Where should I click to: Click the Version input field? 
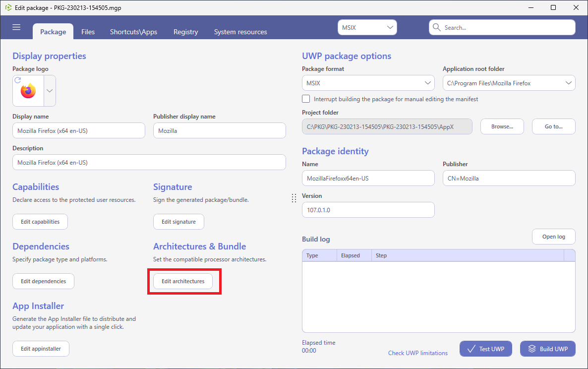368,210
